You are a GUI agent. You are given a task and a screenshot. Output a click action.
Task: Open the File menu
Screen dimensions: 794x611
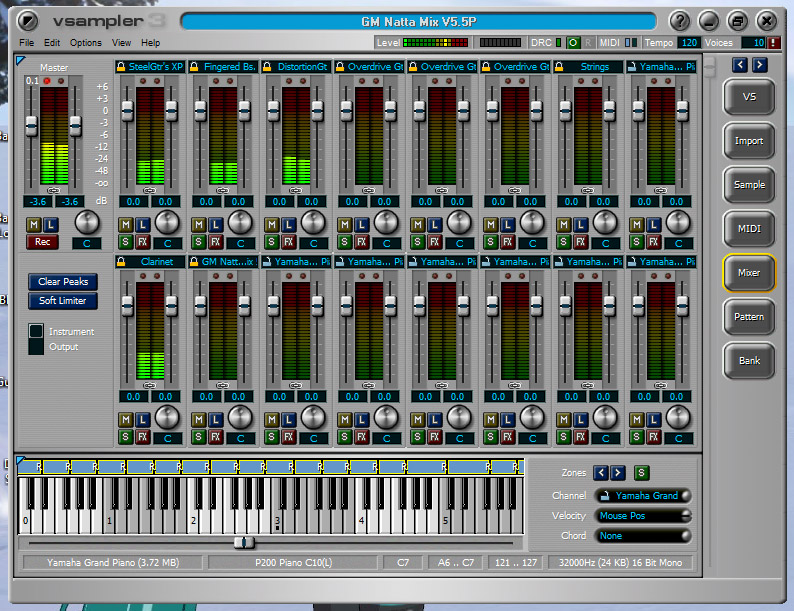pyautogui.click(x=26, y=43)
